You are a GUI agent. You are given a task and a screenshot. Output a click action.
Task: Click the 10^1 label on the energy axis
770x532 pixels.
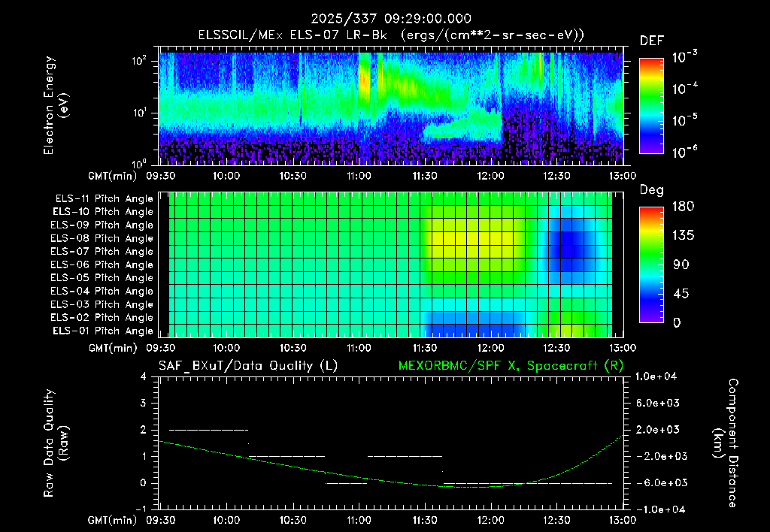pos(139,113)
